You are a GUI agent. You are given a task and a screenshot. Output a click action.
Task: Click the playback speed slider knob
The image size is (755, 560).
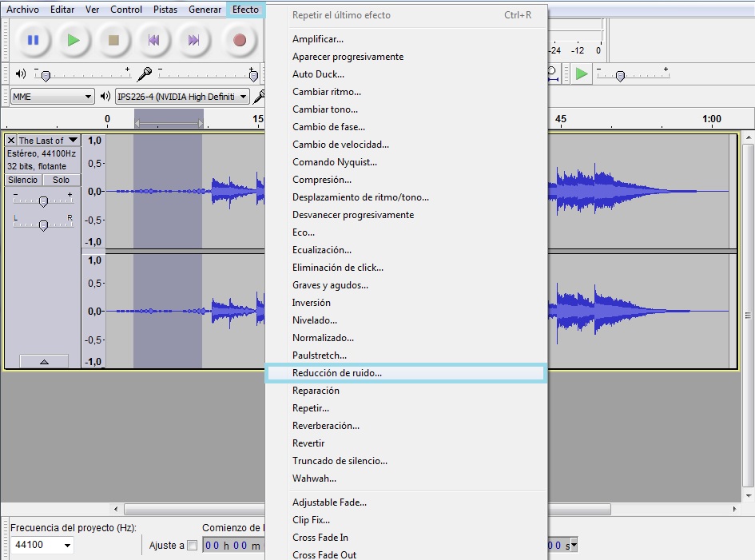[x=620, y=76]
